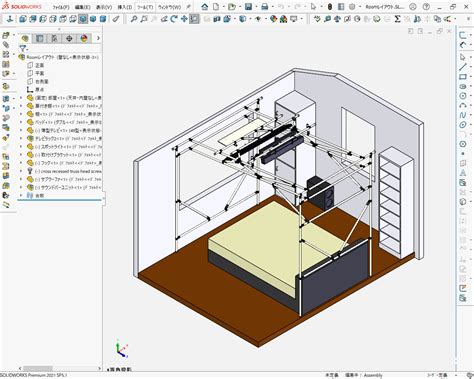474x379 pixels.
Task: Expand the 合致 mates folder
Action: click(x=21, y=195)
